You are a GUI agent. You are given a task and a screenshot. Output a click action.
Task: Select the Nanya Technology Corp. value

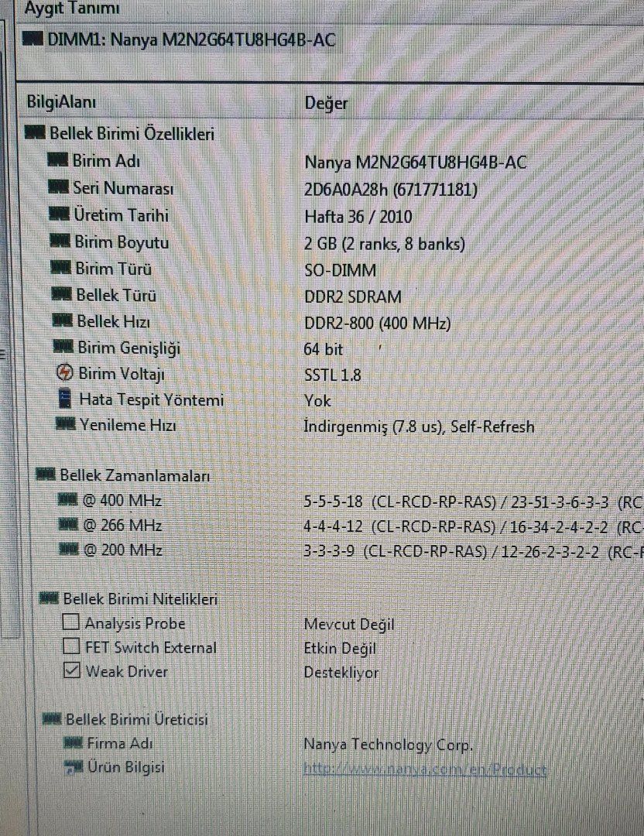coord(388,745)
